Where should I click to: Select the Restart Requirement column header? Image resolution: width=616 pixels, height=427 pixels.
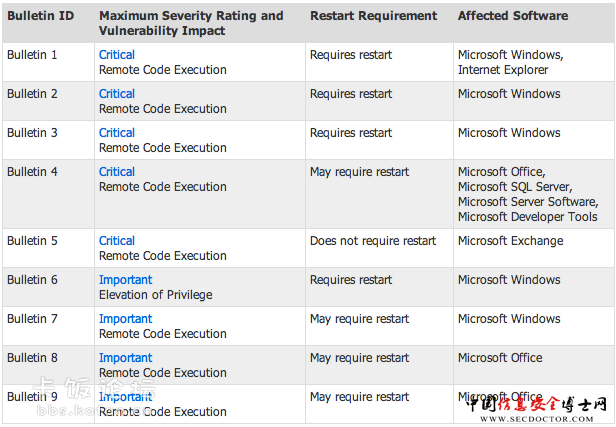pyautogui.click(x=373, y=16)
